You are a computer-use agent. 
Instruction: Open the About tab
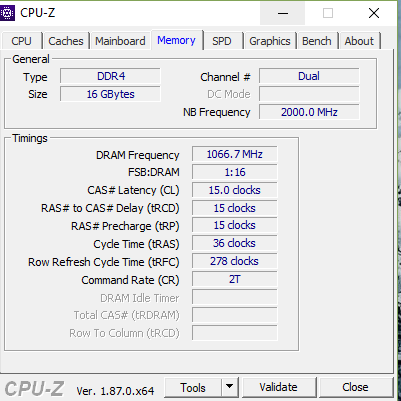(359, 41)
